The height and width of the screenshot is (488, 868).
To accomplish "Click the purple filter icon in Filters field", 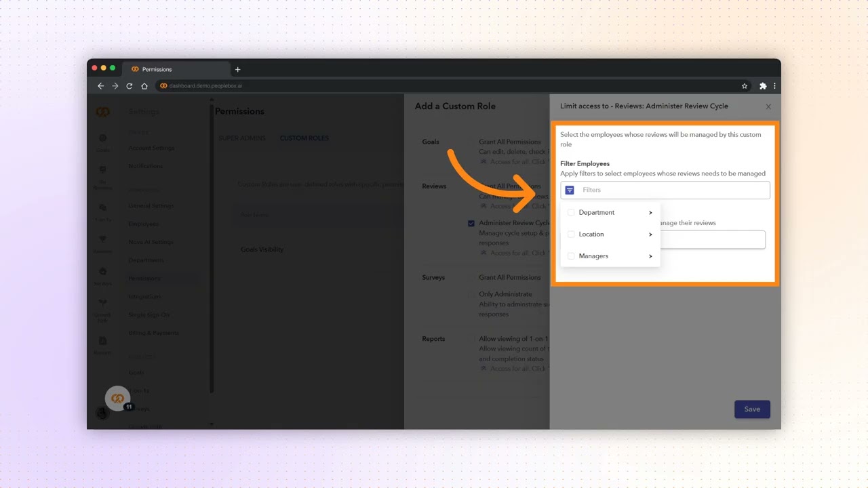I will [570, 190].
